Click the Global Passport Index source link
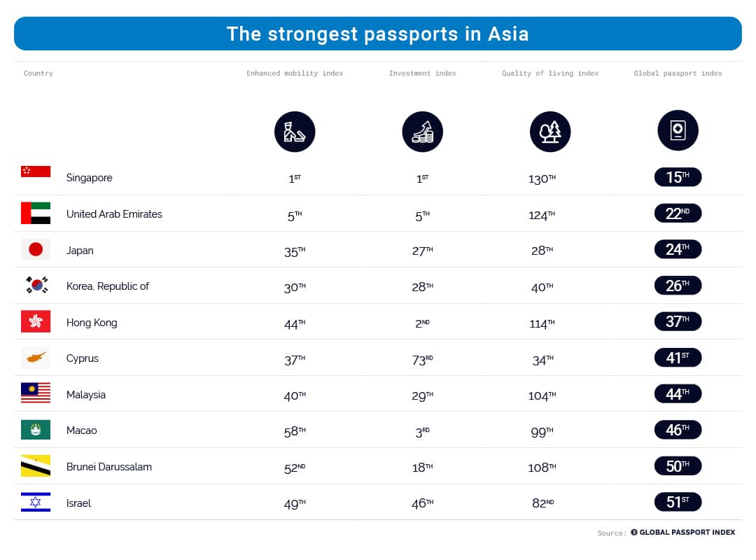756x560 pixels. click(682, 532)
